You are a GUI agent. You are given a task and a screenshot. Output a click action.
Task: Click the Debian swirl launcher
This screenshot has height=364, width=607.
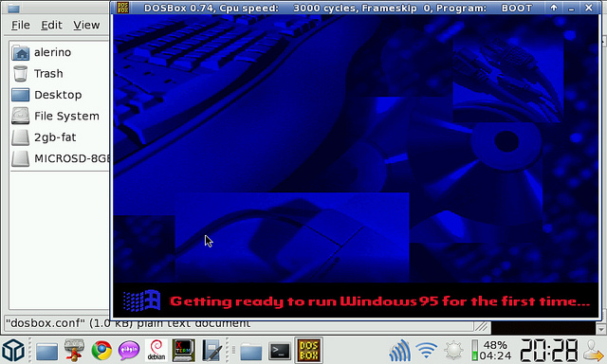(x=156, y=351)
